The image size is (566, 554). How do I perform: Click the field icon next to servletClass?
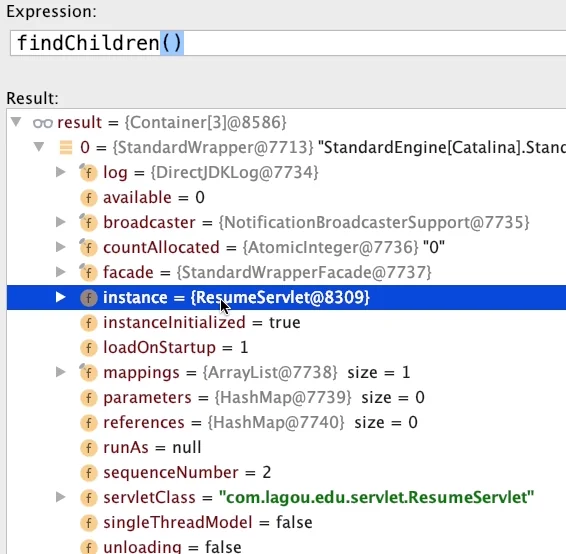(88, 498)
